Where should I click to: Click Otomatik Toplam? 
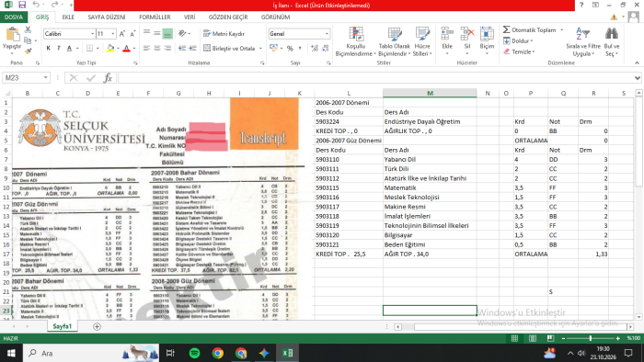tap(529, 30)
